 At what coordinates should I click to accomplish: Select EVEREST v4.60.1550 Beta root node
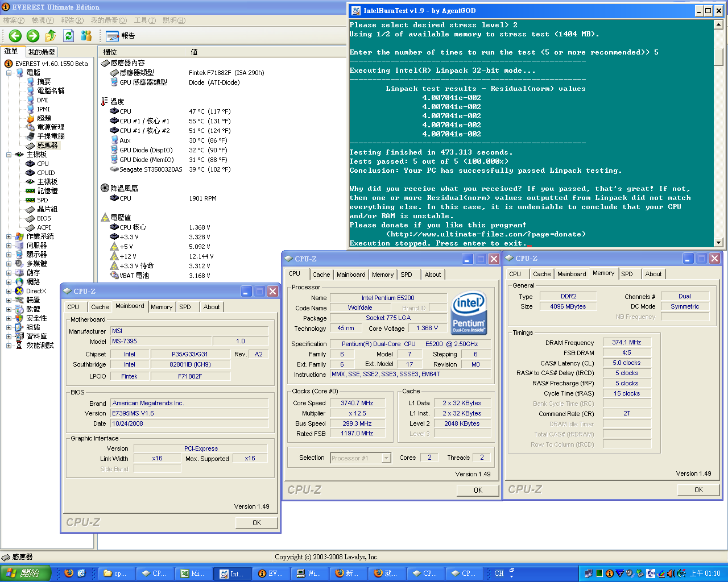coord(51,64)
